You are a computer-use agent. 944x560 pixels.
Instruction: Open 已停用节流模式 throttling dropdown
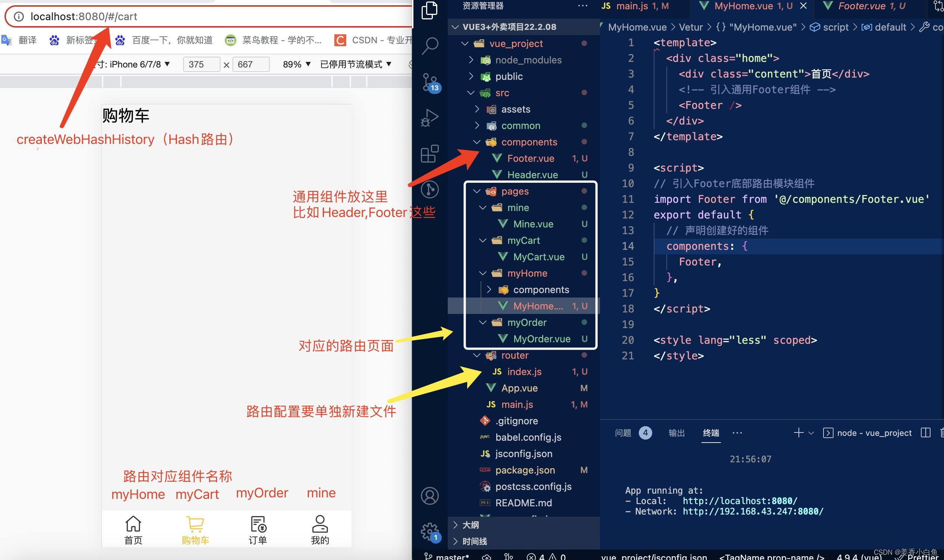(x=356, y=64)
